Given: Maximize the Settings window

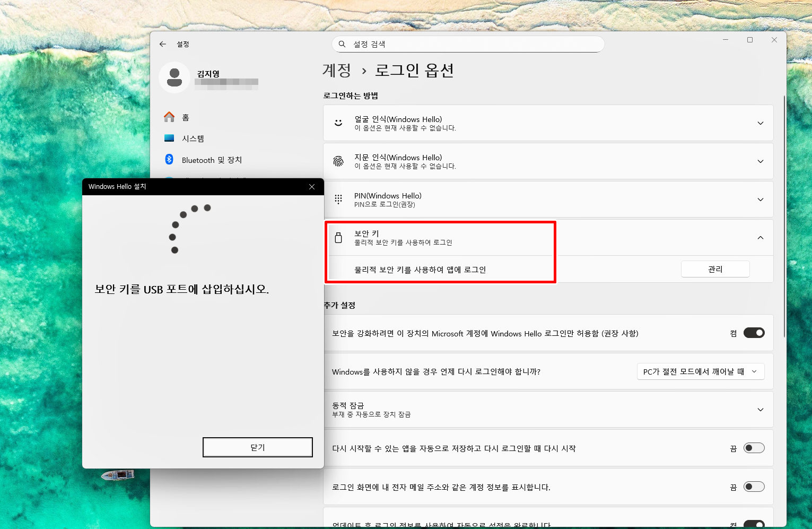Looking at the screenshot, I should pos(750,40).
